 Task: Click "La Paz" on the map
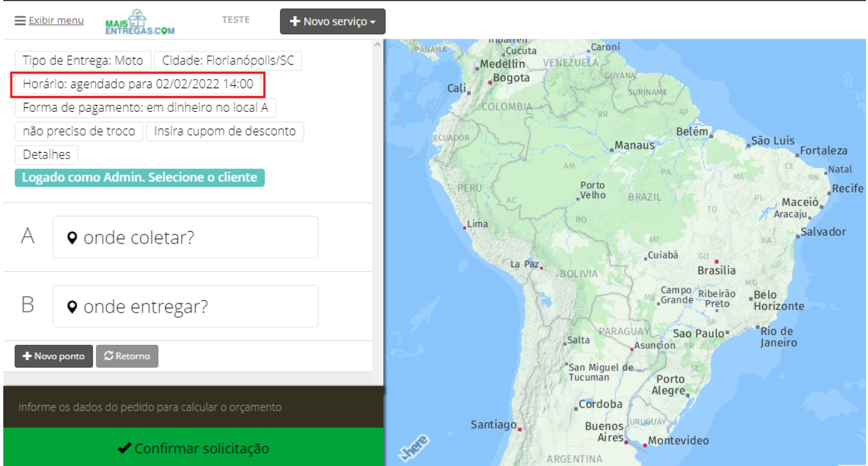point(525,264)
